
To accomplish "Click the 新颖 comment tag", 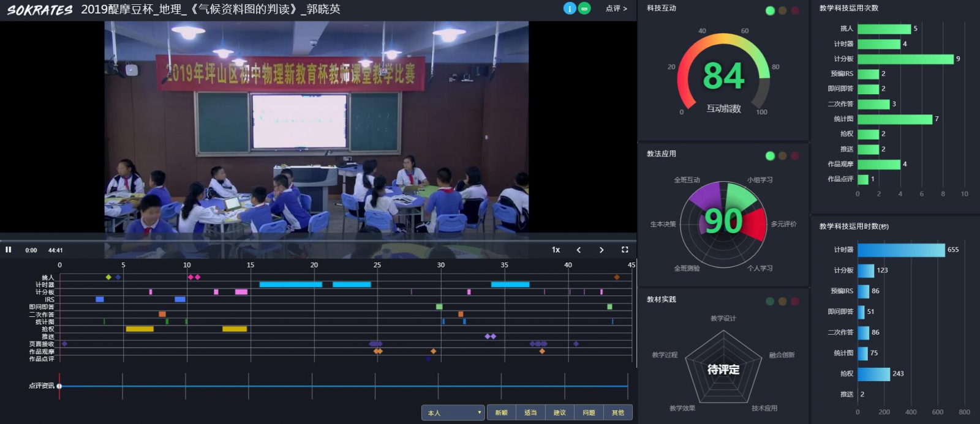I will pyautogui.click(x=502, y=413).
